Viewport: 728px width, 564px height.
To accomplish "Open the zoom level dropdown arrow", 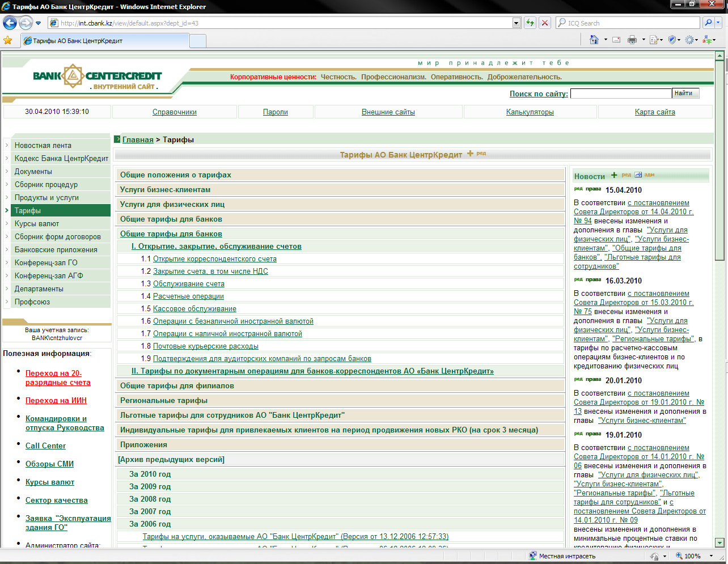I will (711, 556).
